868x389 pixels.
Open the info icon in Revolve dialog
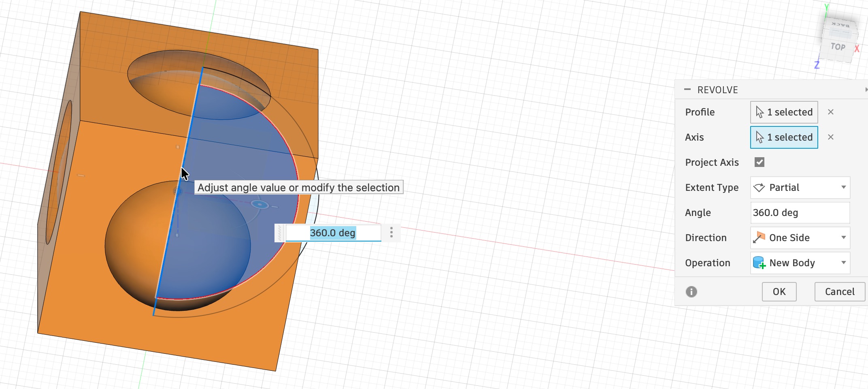coord(691,292)
